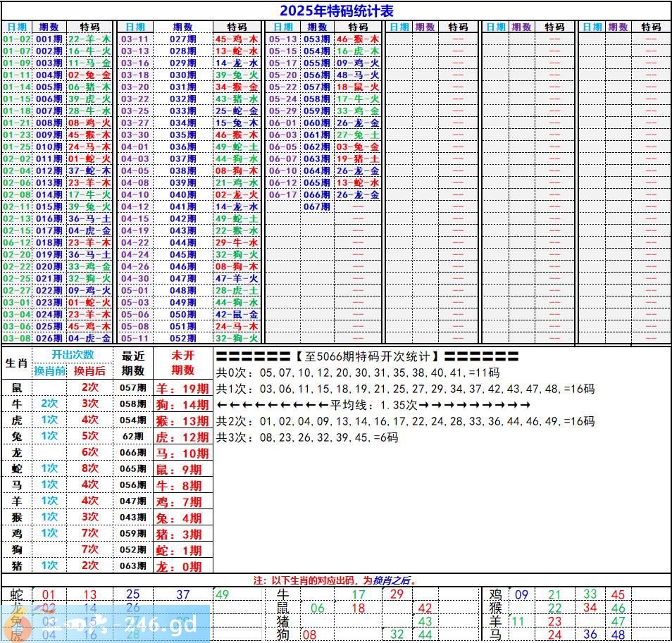Click the 8次 count for 蛇

pos(89,468)
